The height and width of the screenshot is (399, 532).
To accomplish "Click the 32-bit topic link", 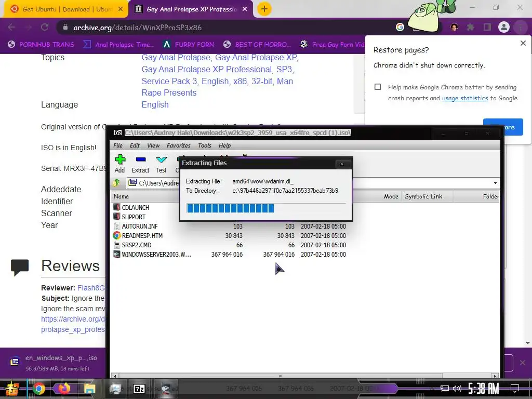I will 262,81.
